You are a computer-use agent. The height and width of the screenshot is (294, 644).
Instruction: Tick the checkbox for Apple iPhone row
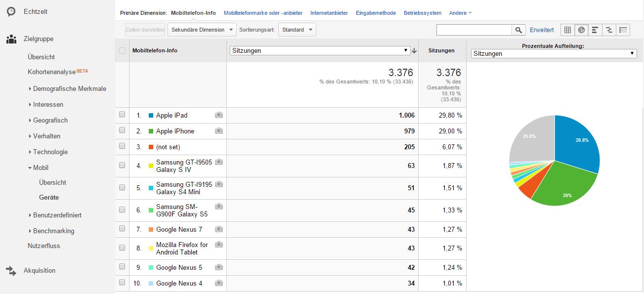point(122,130)
